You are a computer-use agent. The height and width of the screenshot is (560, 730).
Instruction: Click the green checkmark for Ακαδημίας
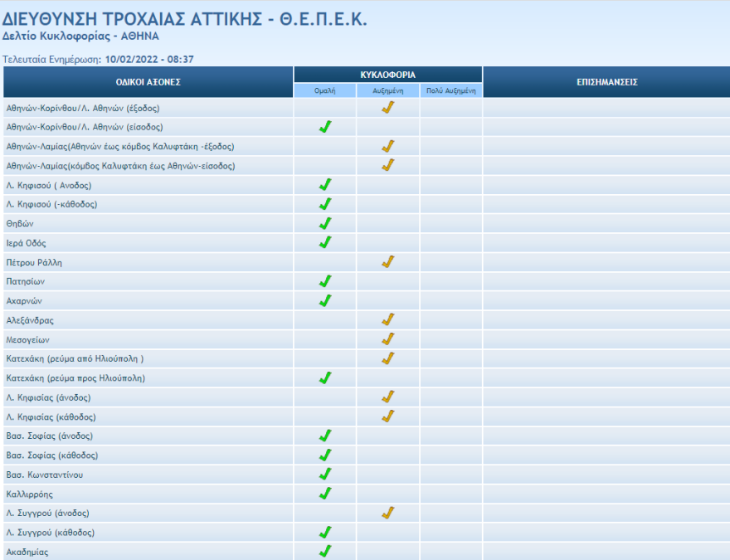click(x=325, y=552)
